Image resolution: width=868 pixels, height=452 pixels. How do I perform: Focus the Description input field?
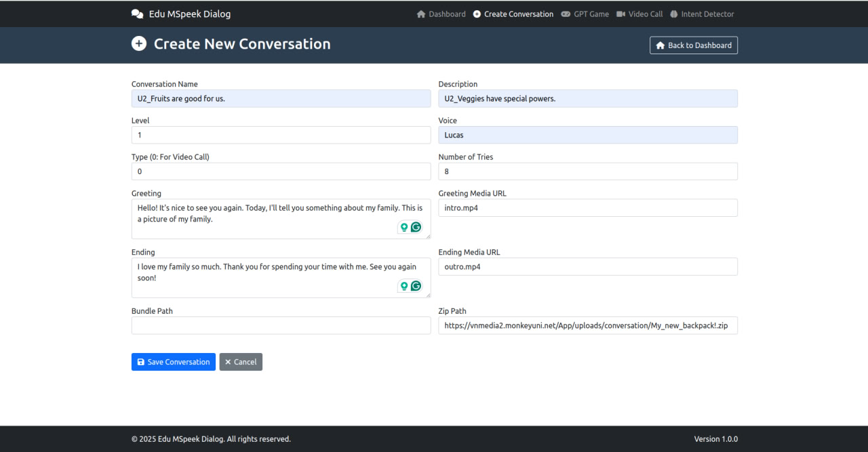coord(588,98)
